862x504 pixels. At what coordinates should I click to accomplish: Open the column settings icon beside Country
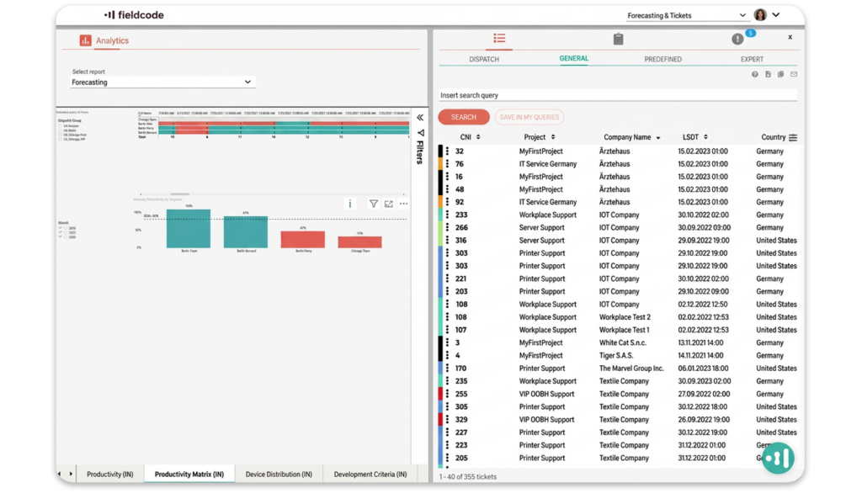[x=793, y=137]
